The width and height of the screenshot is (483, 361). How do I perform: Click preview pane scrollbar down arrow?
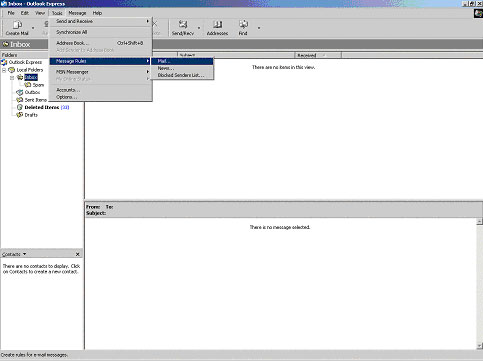[x=479, y=347]
